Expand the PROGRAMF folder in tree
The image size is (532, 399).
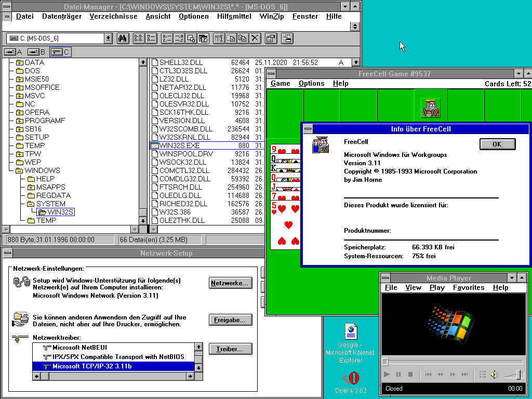pos(20,121)
